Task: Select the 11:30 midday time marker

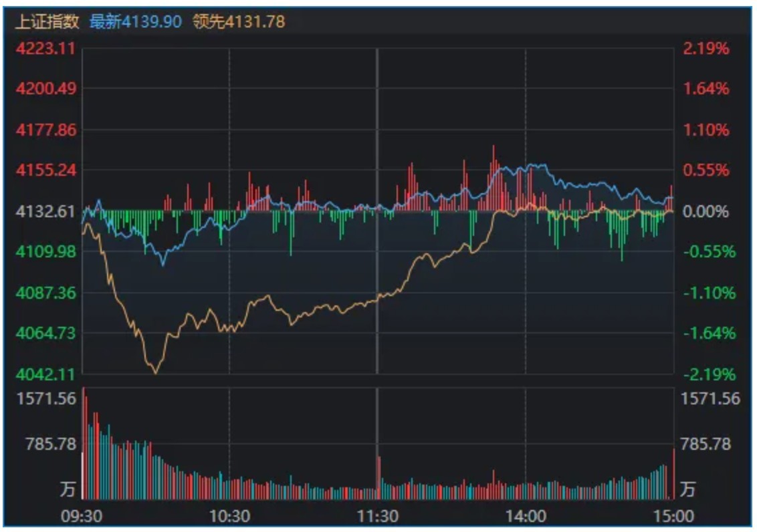Action: click(x=378, y=516)
